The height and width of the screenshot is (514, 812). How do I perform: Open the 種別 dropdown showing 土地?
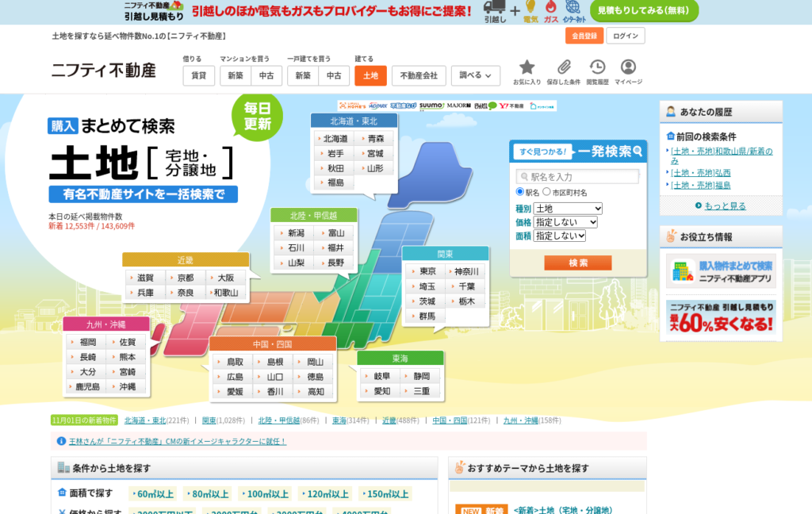pyautogui.click(x=568, y=209)
